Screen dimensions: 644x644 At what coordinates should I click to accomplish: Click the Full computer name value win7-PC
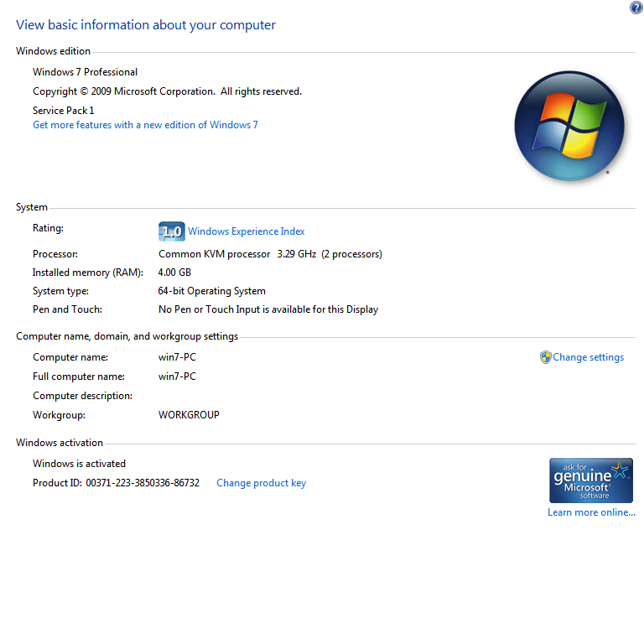click(178, 377)
